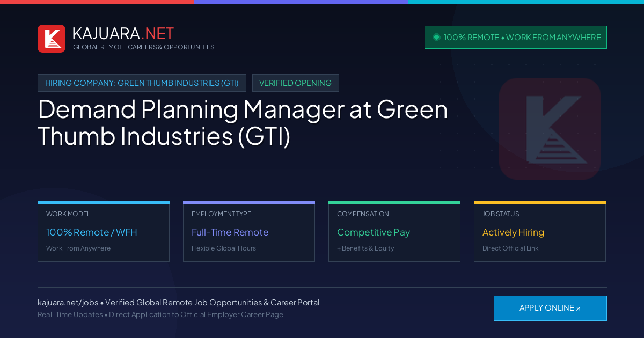Click the Global Remote Careers & Opportunities tagline

pyautogui.click(x=144, y=47)
